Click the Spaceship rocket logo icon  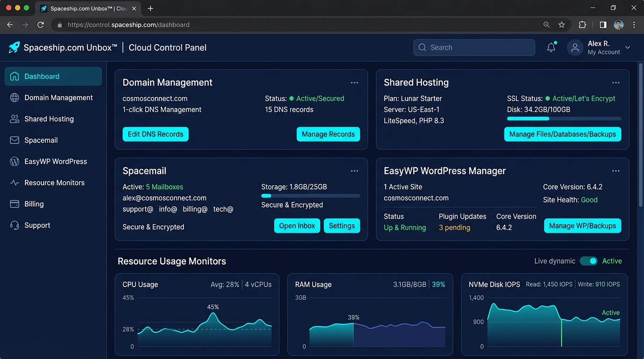14,47
